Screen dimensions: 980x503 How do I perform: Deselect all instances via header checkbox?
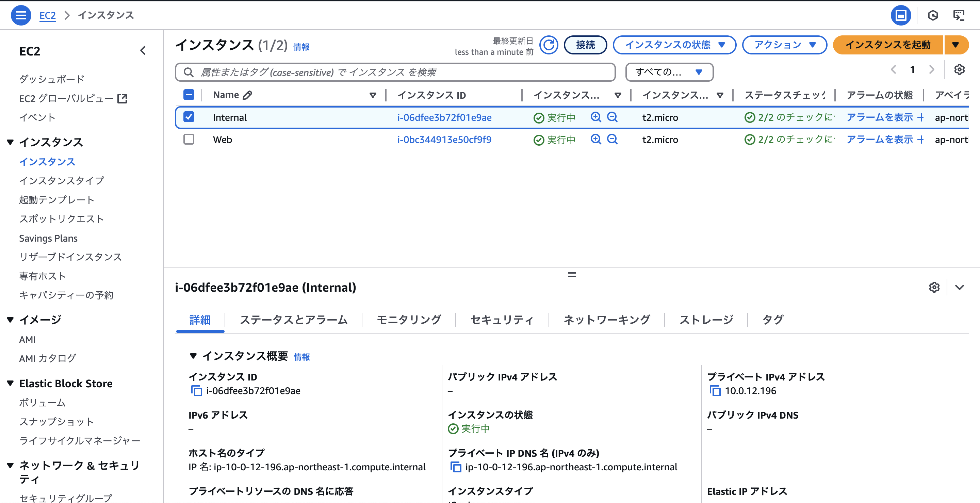(189, 94)
